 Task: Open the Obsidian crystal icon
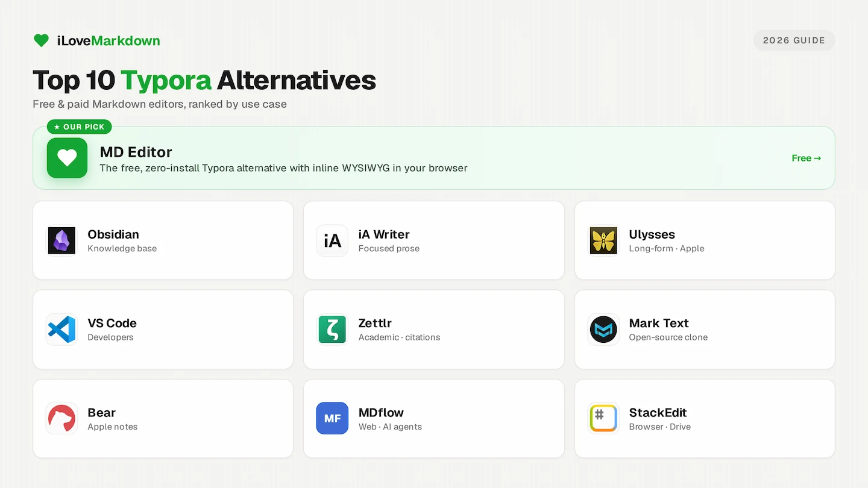[x=61, y=240]
